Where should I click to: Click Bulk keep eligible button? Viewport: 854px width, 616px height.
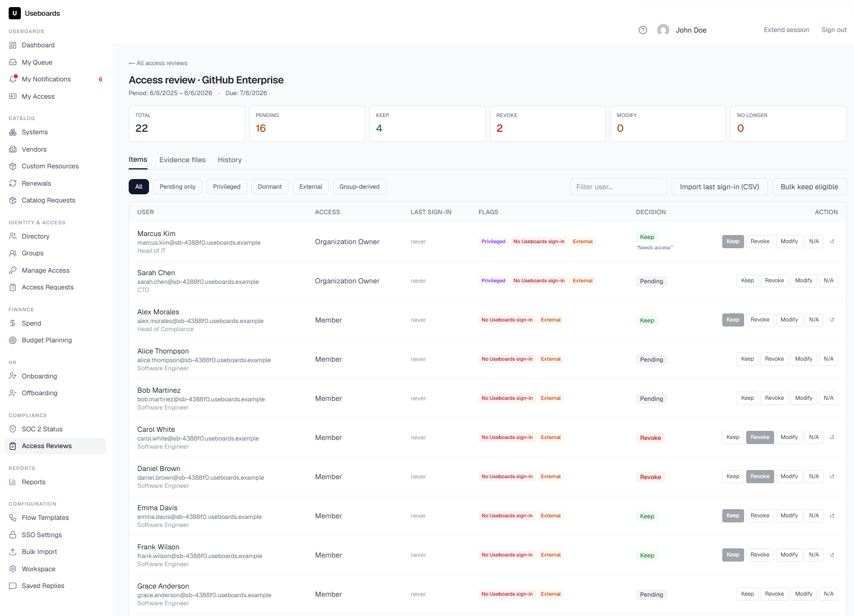(809, 187)
